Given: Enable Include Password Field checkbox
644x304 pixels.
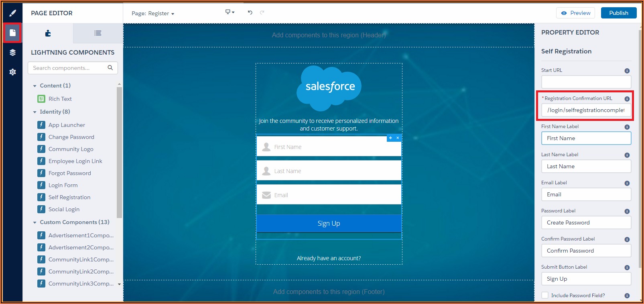Looking at the screenshot, I should coord(545,295).
